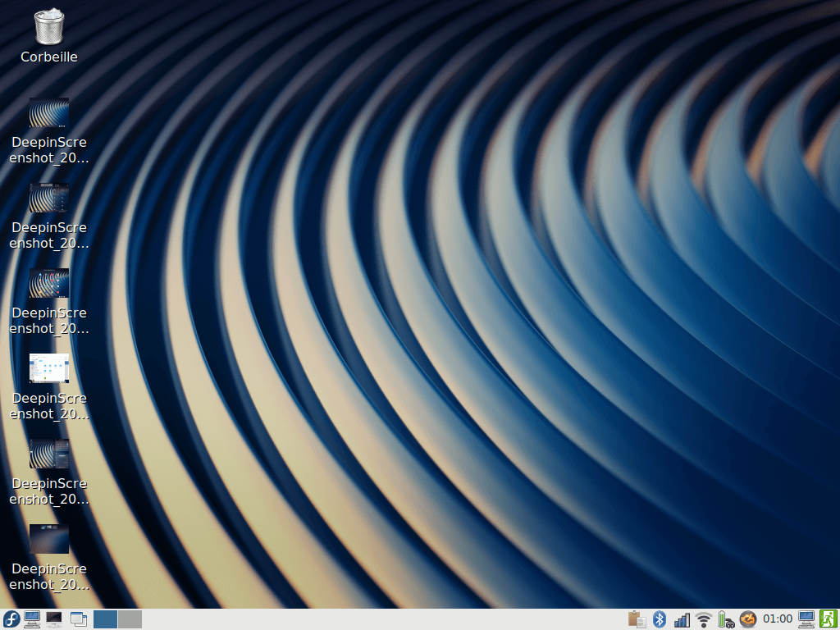The height and width of the screenshot is (630, 840).
Task: Switch to the blue first workspace
Action: click(x=105, y=619)
